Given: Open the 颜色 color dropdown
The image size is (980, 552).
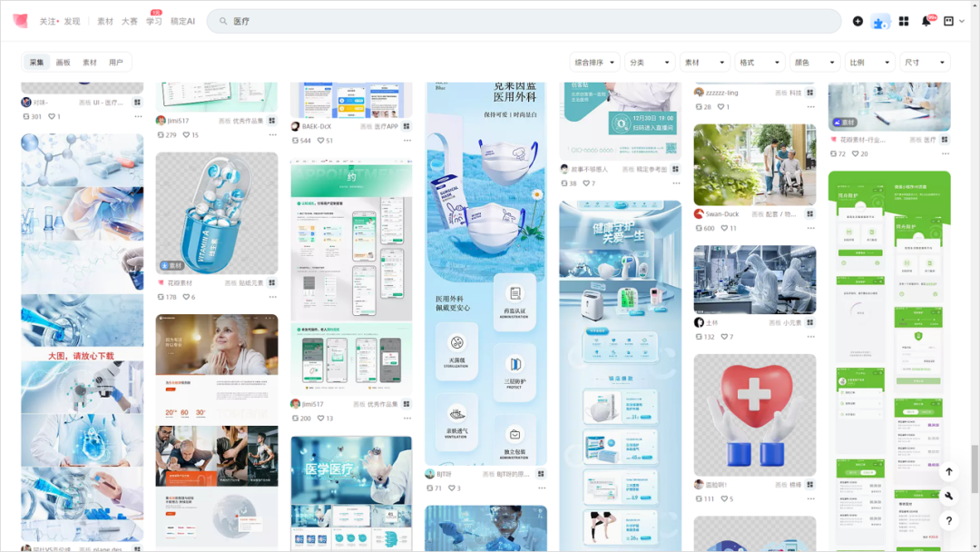Looking at the screenshot, I should tap(814, 63).
